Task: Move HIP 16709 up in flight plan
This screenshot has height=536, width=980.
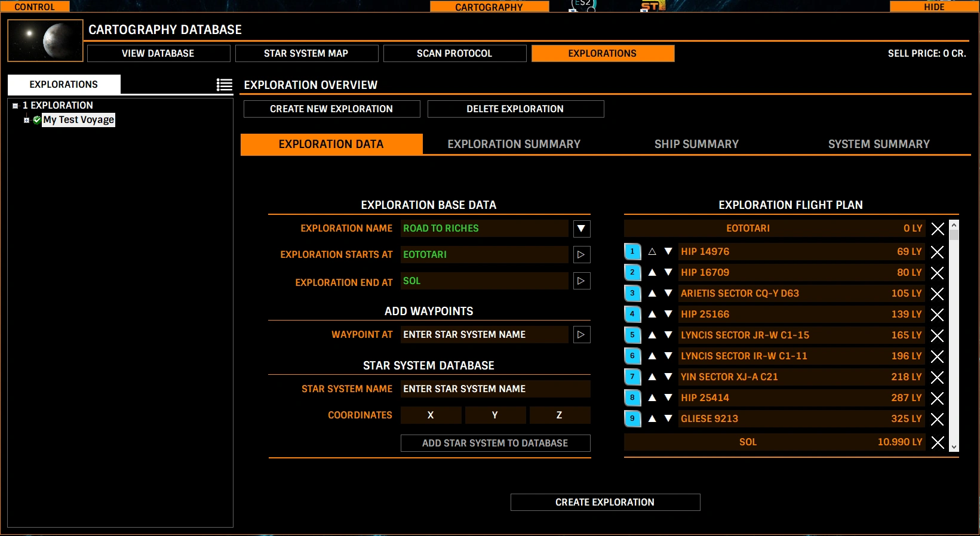Action: 652,272
